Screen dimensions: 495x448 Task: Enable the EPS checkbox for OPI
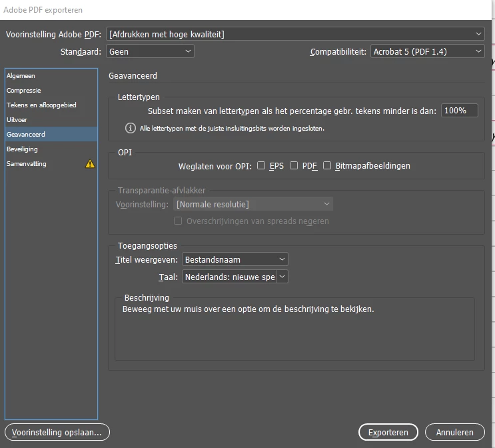261,165
